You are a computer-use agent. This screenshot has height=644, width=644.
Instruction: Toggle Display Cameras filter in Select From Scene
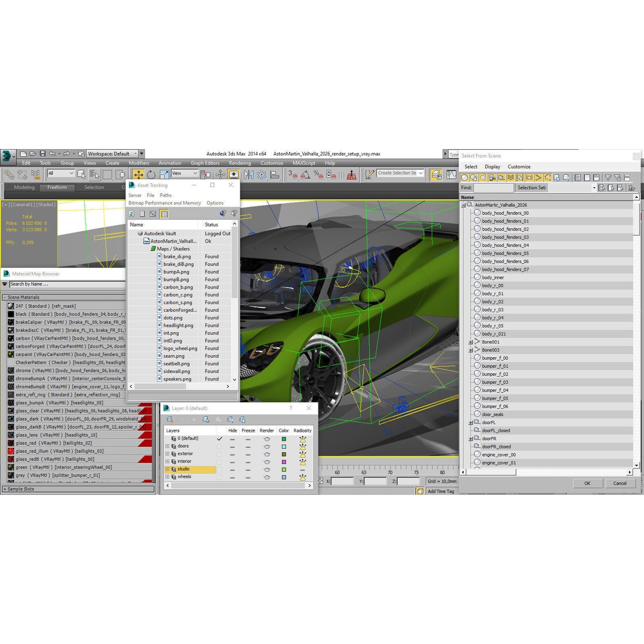(492, 178)
